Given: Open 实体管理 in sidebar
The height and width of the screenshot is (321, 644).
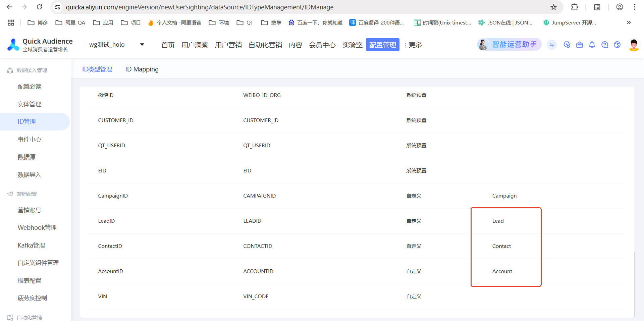Looking at the screenshot, I should click(x=30, y=104).
